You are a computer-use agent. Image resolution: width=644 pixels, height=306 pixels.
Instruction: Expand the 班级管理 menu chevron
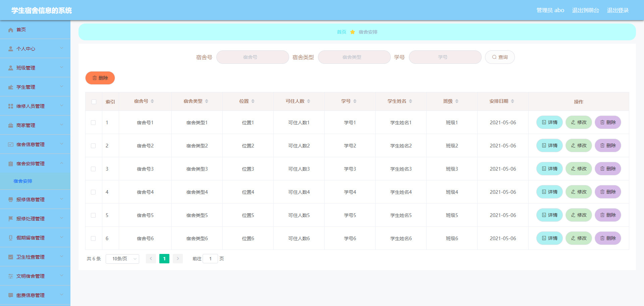[62, 68]
